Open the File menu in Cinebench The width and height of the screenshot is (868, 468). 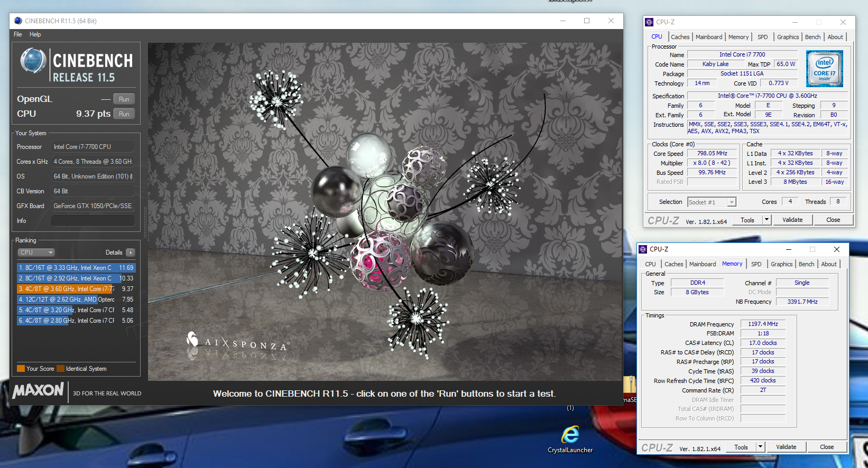tap(18, 34)
